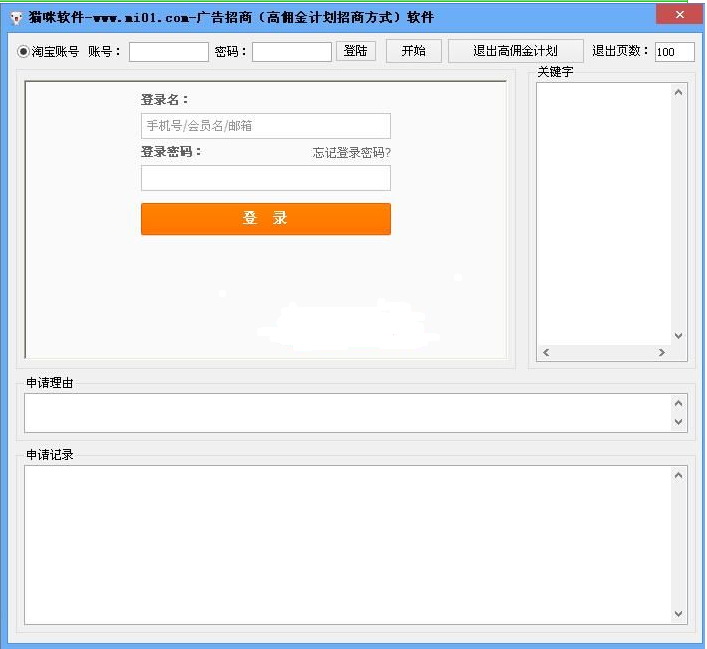The height and width of the screenshot is (649, 707).
Task: Click the 关键字 list scroll-up arrow
Action: 678,93
